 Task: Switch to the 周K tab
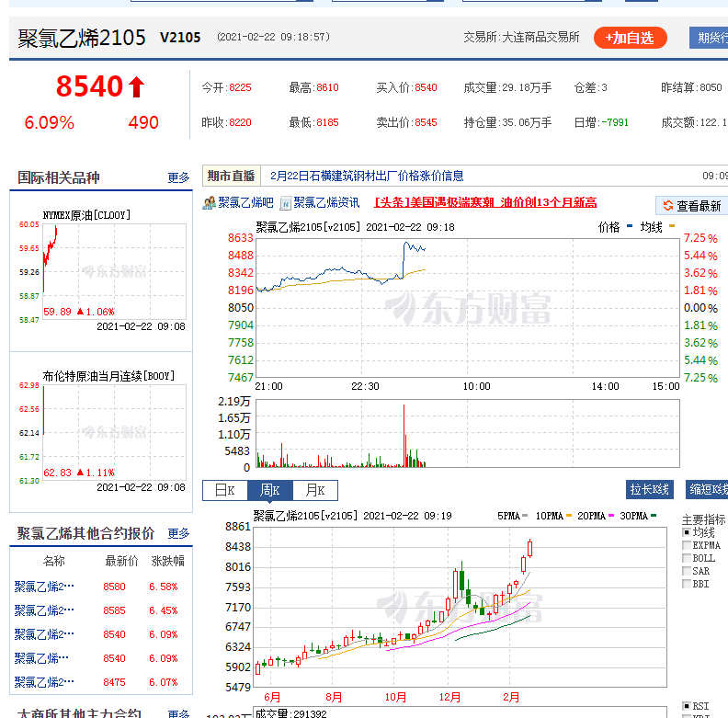tap(269, 490)
